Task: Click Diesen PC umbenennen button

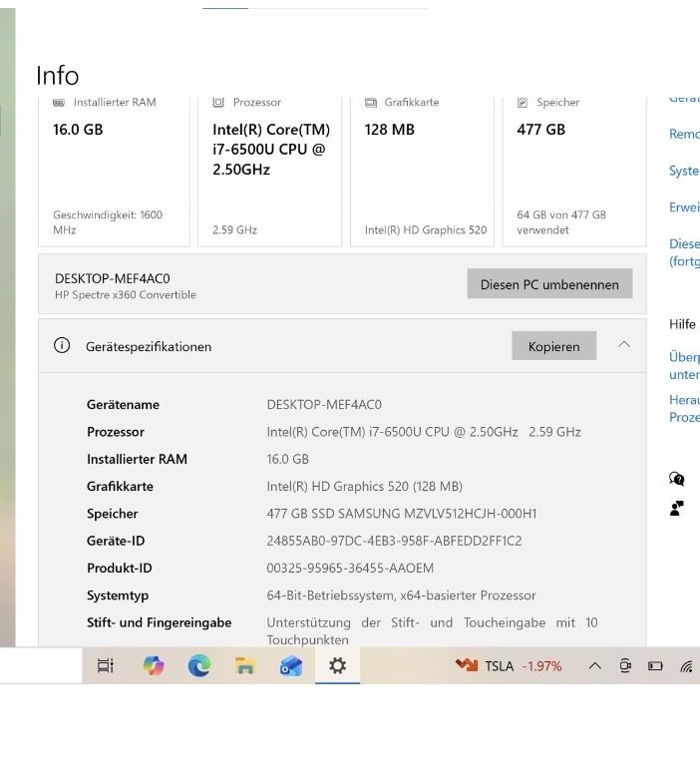Action: pyautogui.click(x=549, y=283)
